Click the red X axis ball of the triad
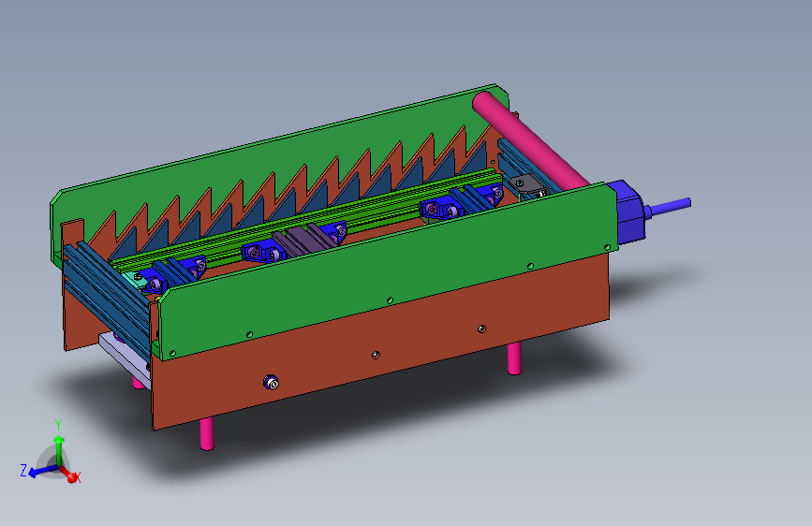The width and height of the screenshot is (812, 526). pos(72,477)
